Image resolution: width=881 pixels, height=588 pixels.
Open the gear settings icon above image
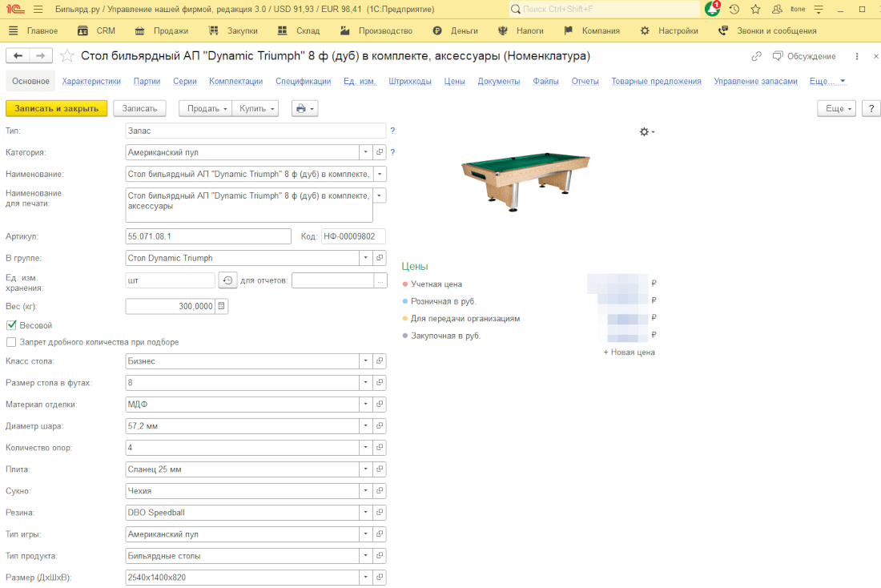[x=646, y=131]
